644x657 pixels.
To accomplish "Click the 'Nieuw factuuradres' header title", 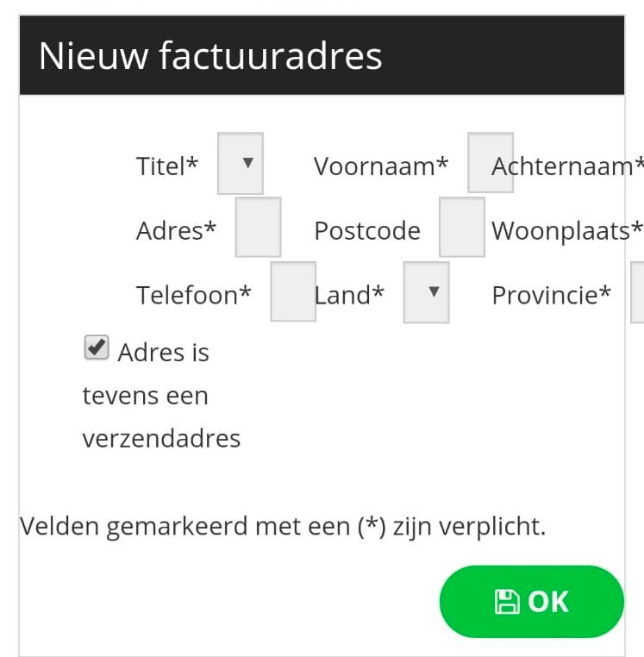I will point(210,56).
